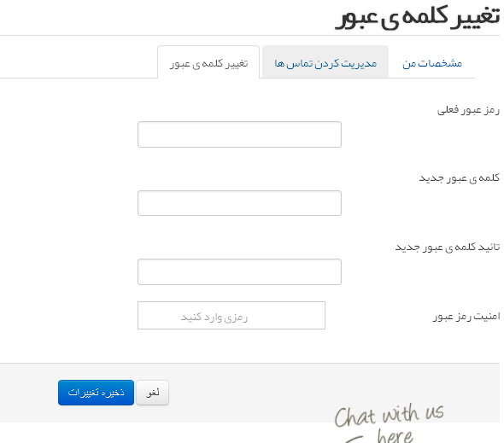Switch to "مدیریت کردن تماس ها" tab
This screenshot has height=443, width=504.
pos(325,62)
